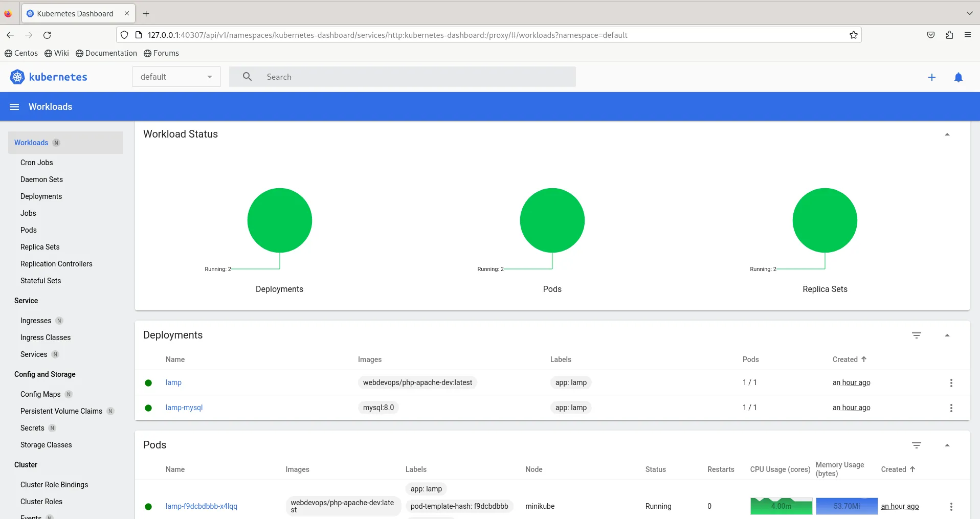Open Deployments in sidebar
Screen dimensions: 980x519
pyautogui.click(x=41, y=196)
